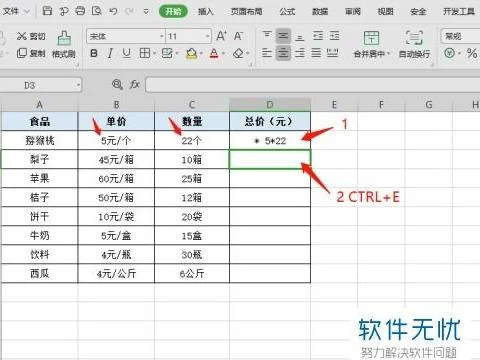Expand the Borders dropdown arrow

(x=155, y=53)
